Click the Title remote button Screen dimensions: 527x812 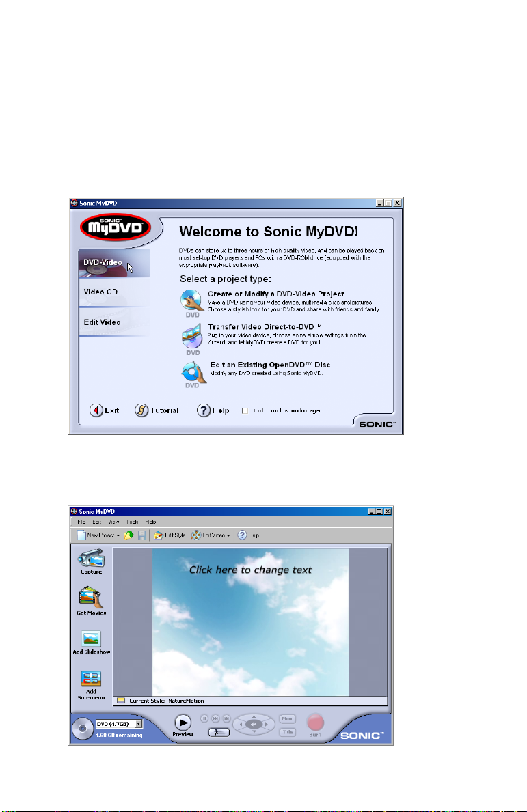click(288, 732)
